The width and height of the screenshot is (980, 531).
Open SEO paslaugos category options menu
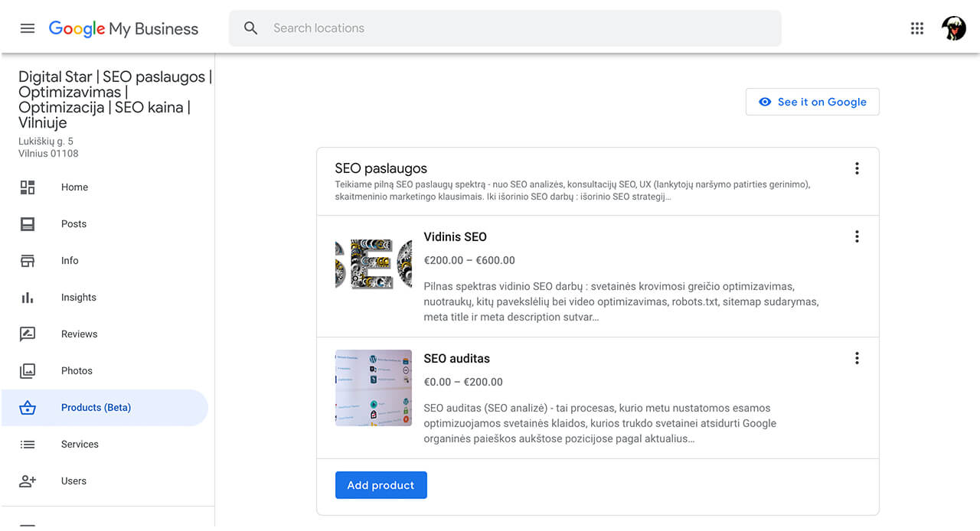pyautogui.click(x=857, y=168)
